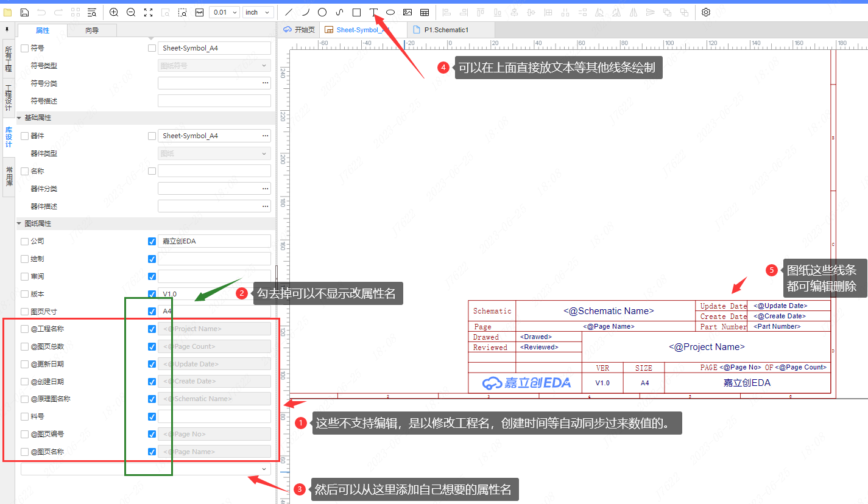
Task: Pin the left panel with pushpin
Action: [7, 29]
